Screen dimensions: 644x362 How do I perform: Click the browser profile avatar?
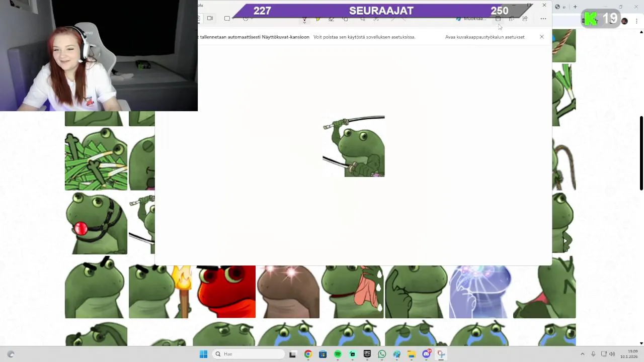[624, 21]
